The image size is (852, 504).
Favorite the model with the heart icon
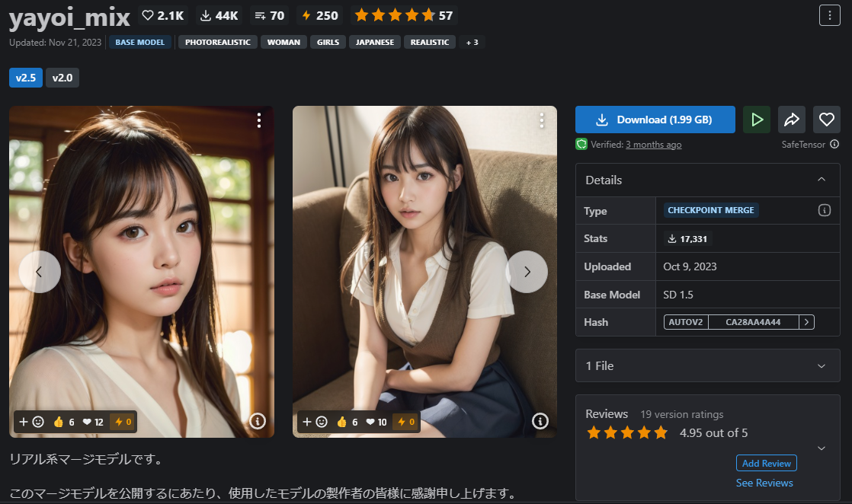pos(826,120)
